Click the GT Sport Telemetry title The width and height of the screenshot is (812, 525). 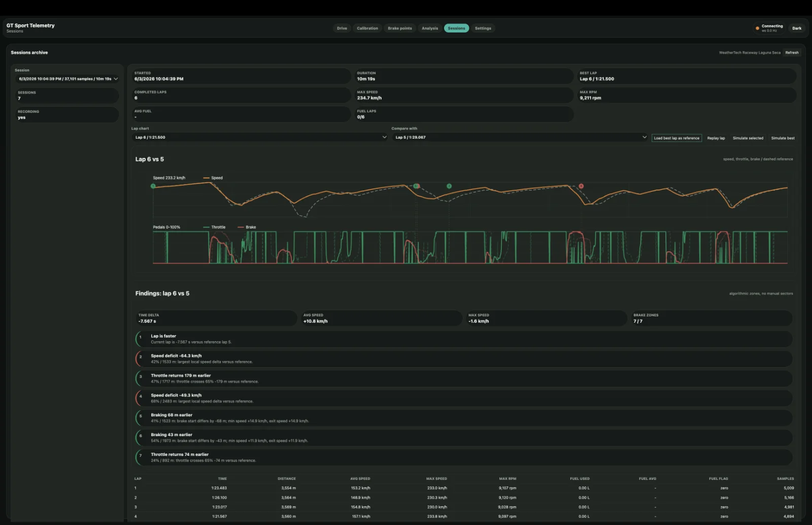tap(30, 25)
